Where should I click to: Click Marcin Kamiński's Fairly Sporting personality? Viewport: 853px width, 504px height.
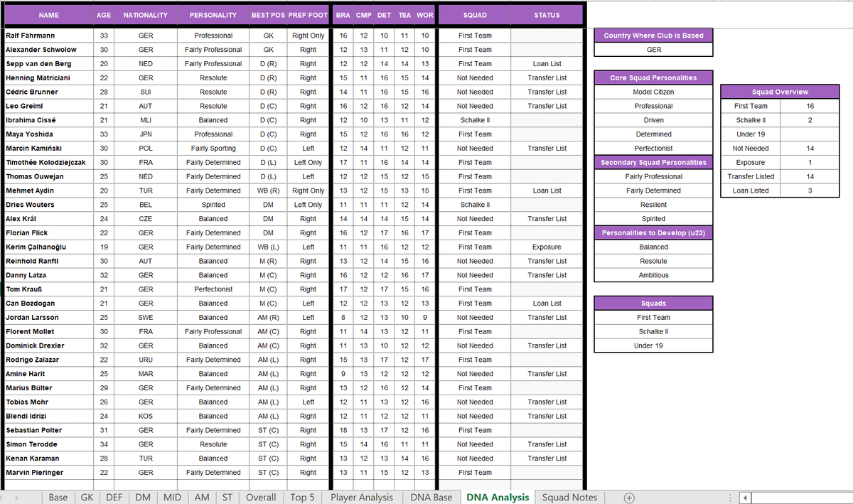pos(213,149)
